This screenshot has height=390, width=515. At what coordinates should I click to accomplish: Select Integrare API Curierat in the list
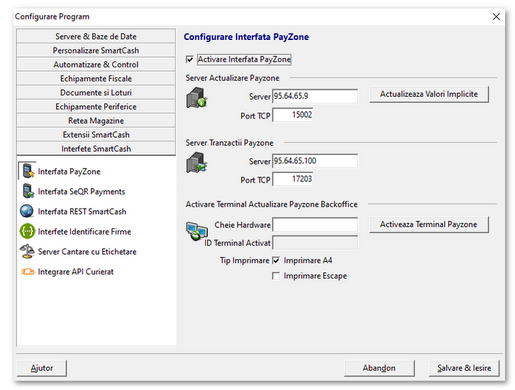click(76, 272)
